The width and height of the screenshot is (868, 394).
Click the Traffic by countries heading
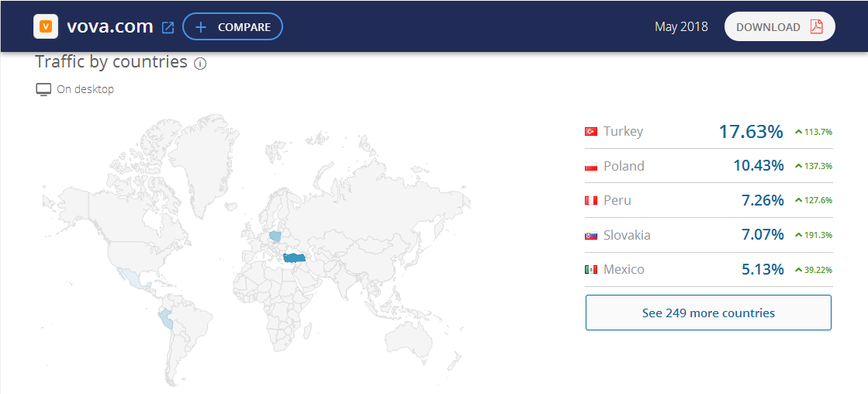pyautogui.click(x=111, y=62)
